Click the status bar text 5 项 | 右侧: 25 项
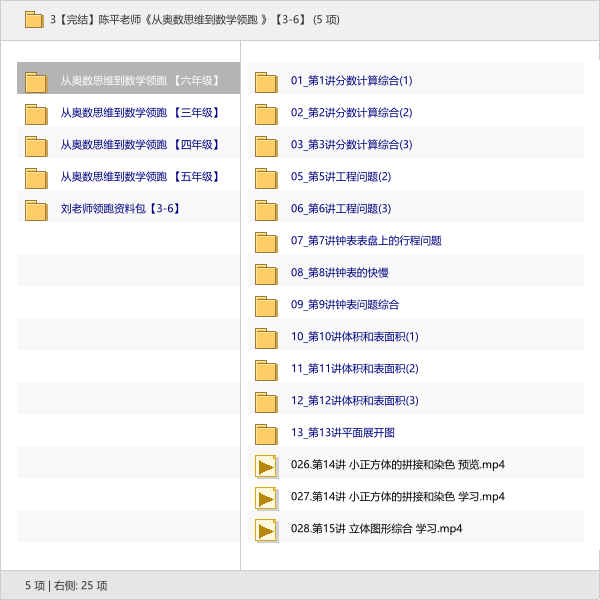The image size is (600, 600). [x=66, y=585]
